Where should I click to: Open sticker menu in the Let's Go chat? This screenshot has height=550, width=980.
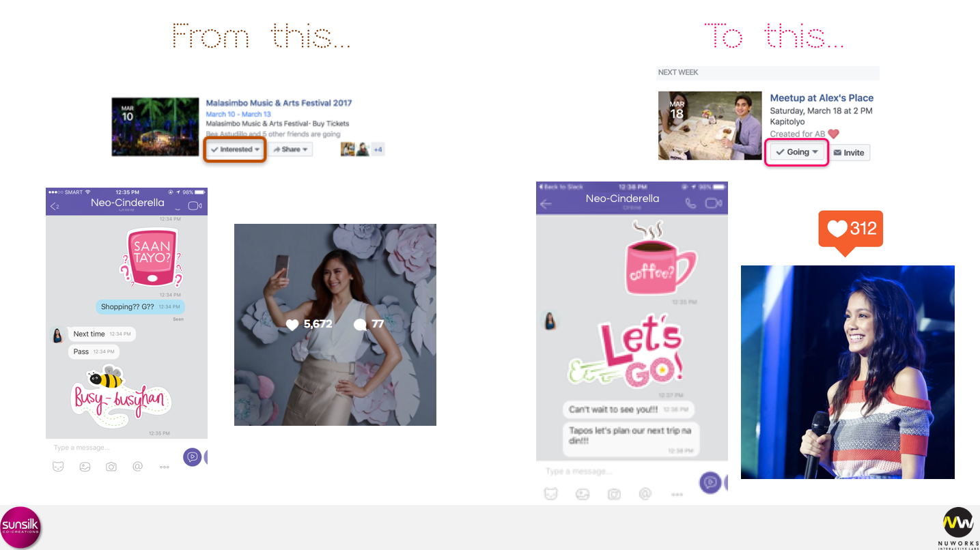coord(551,494)
